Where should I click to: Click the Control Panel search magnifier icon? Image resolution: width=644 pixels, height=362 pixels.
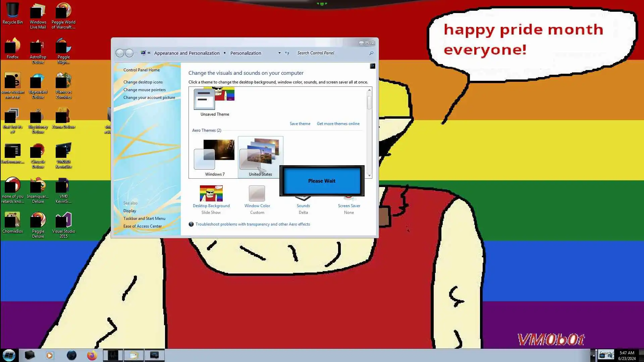(x=371, y=53)
